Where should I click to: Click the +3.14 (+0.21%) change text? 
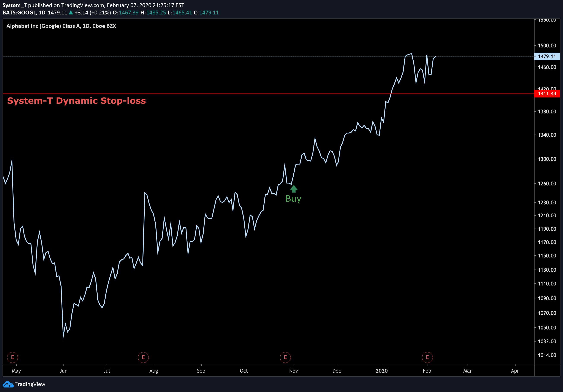tap(93, 13)
